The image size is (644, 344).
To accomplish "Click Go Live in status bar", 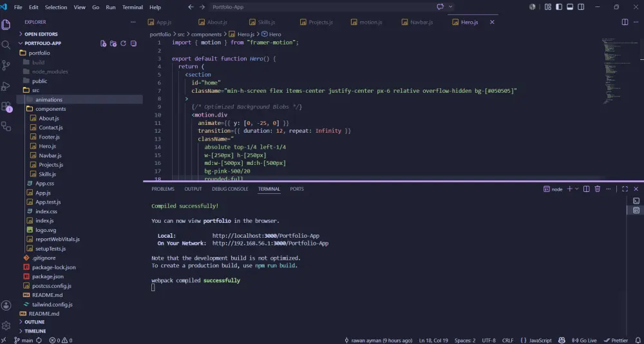I will [584, 340].
